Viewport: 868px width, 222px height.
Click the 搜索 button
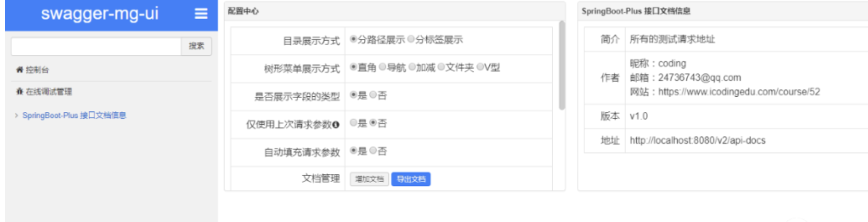[x=196, y=46]
